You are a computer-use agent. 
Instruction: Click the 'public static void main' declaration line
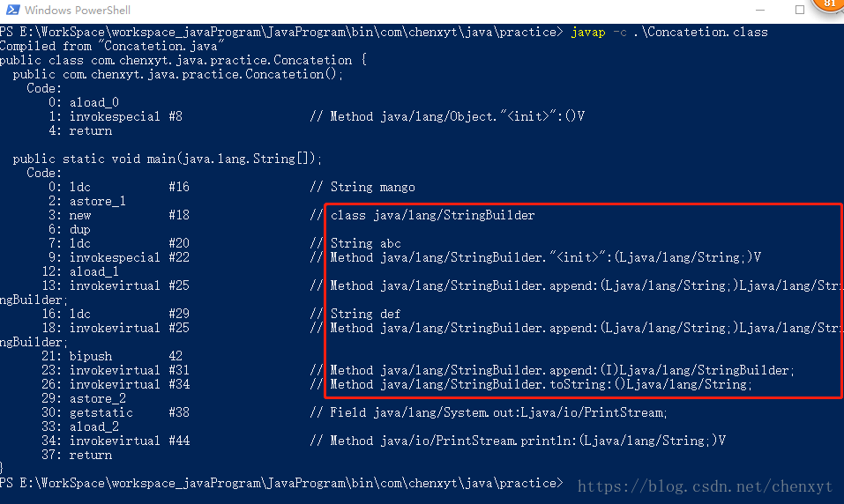point(168,159)
